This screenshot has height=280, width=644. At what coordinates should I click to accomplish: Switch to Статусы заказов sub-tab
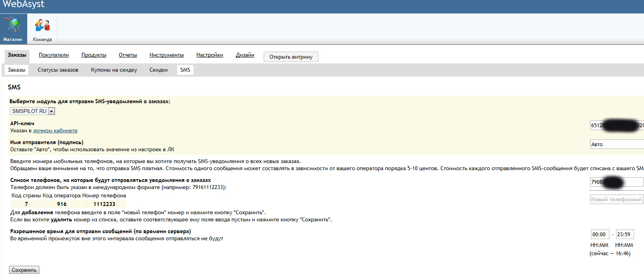pos(58,70)
